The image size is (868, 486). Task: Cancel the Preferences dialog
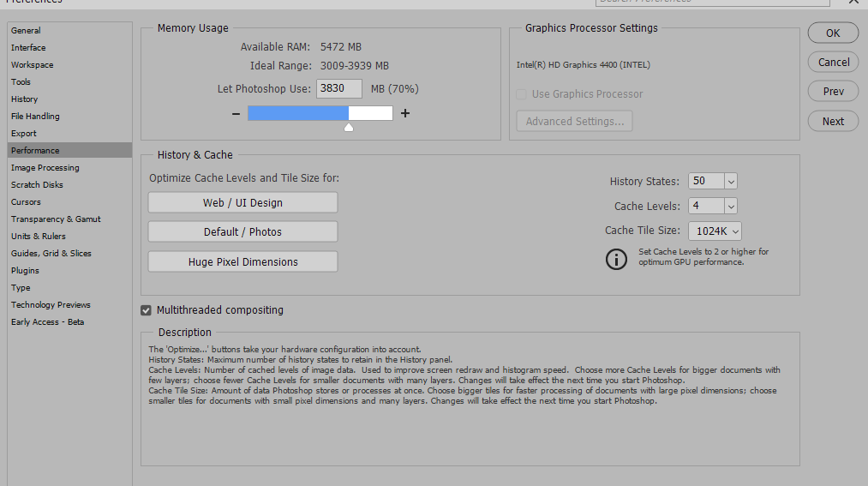point(833,62)
